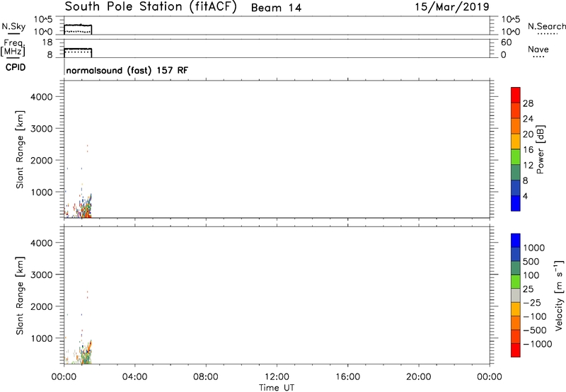Click the 'N.Sky' legend label
Image resolution: width=566 pixels, height=392 pixels.
(13, 26)
